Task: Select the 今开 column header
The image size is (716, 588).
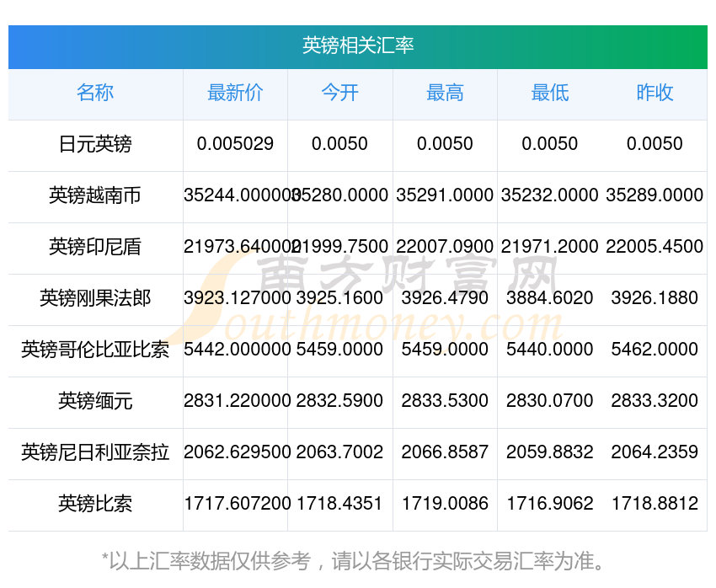Action: point(340,93)
